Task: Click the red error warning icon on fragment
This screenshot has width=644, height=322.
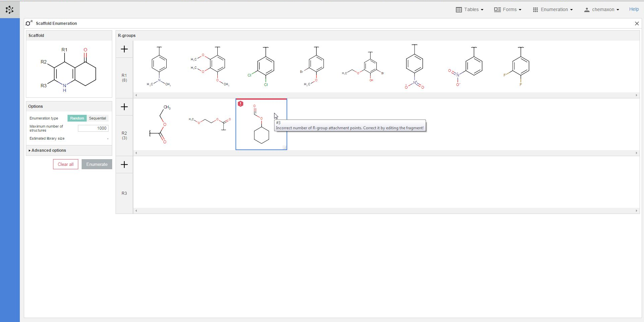Action: (x=241, y=104)
